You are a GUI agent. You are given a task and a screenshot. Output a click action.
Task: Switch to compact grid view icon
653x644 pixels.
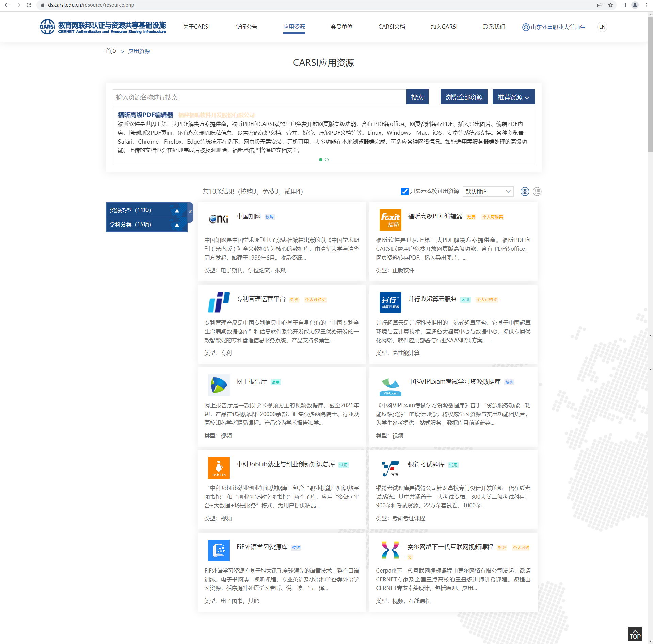click(537, 192)
